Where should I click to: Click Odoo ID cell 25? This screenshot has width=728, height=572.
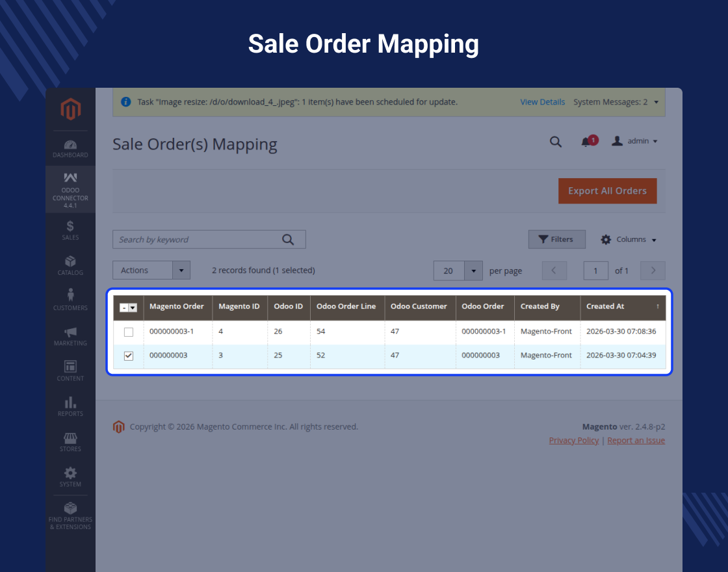point(278,355)
